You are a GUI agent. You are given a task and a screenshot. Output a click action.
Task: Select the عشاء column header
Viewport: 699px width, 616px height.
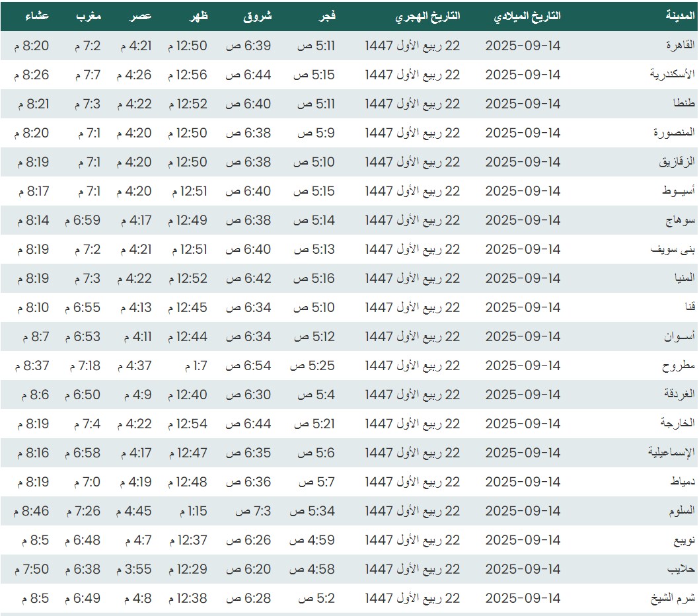click(37, 16)
